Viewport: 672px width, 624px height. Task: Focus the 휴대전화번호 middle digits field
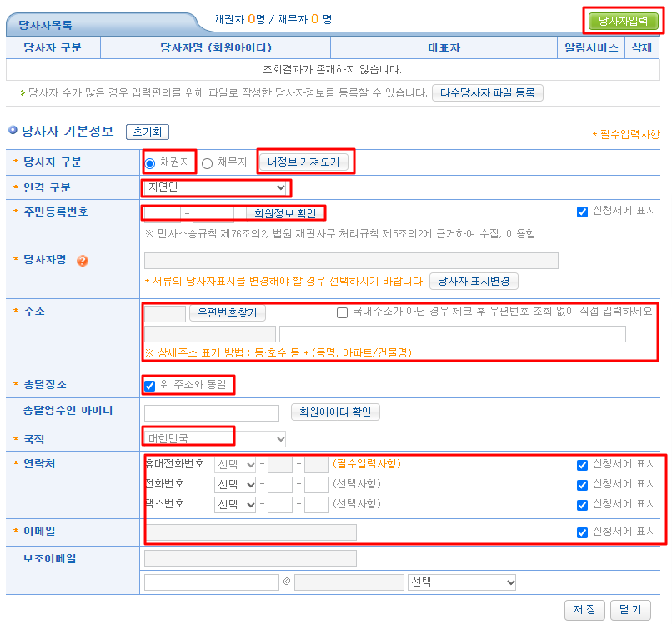pos(280,465)
